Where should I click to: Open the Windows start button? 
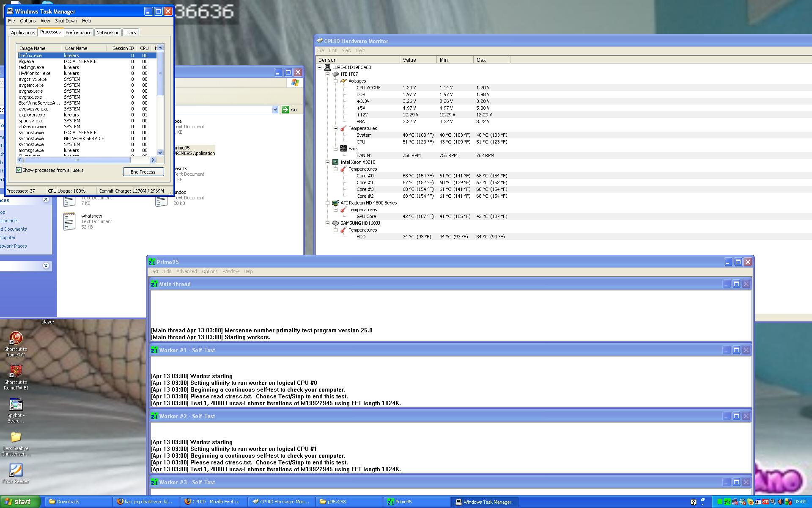point(20,502)
